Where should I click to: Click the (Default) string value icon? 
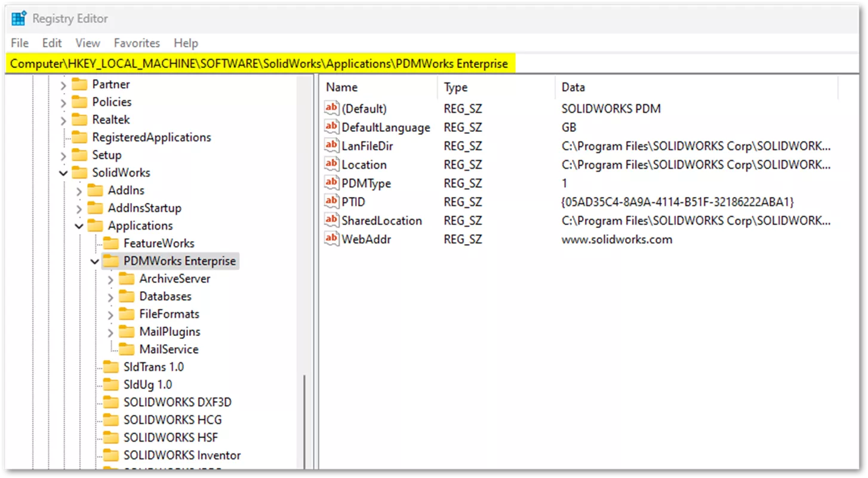pos(331,109)
